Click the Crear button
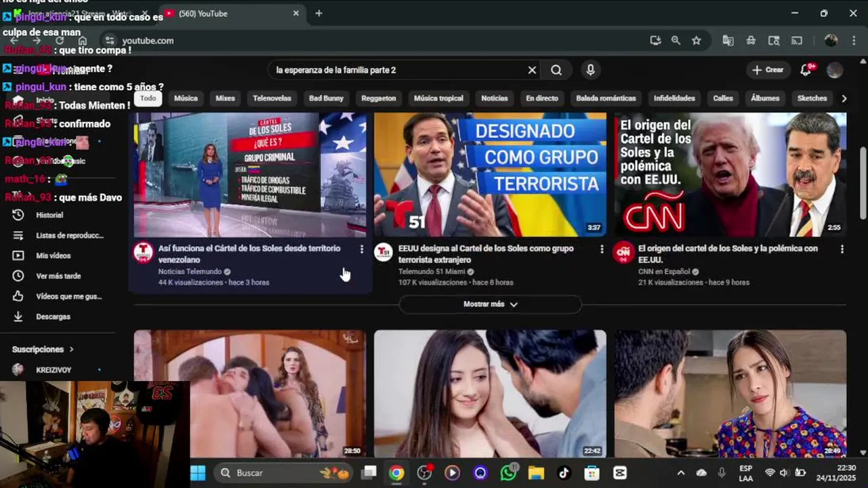Viewport: 868px width, 488px height. point(768,70)
